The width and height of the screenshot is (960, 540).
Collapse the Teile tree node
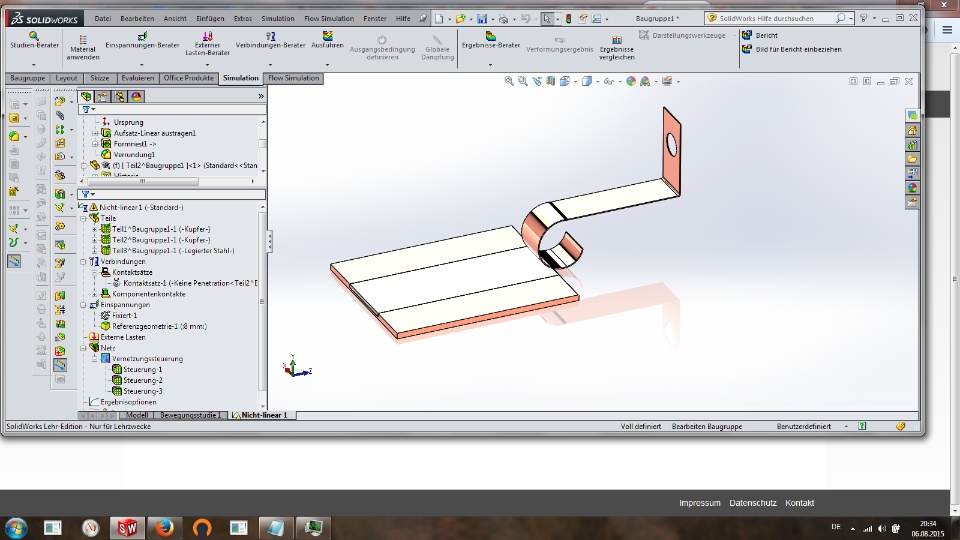[x=84, y=218]
